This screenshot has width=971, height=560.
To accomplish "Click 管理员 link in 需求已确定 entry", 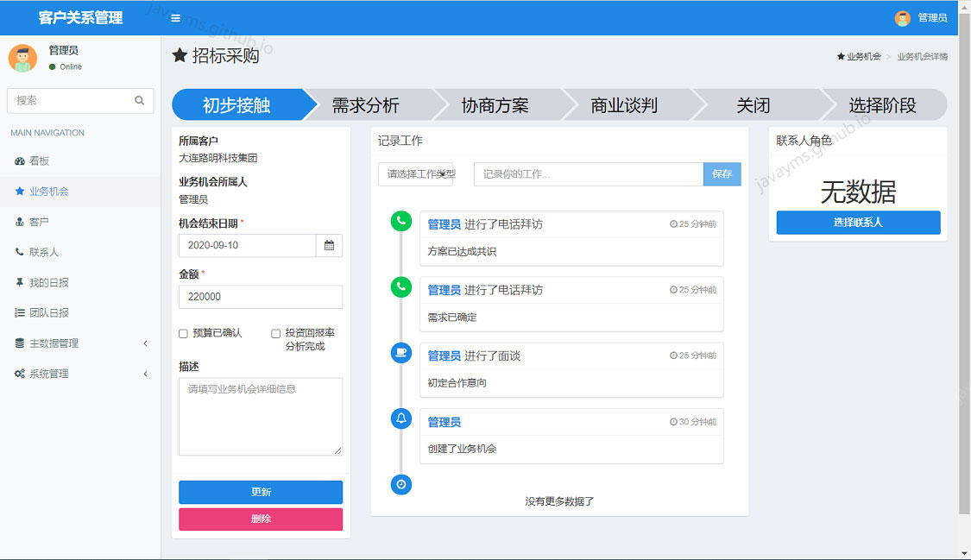I will 444,290.
